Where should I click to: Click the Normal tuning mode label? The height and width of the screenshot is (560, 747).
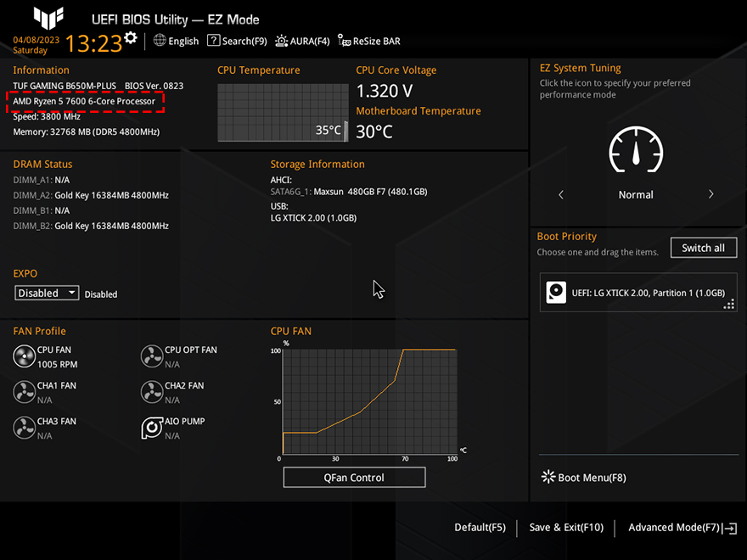pos(636,194)
